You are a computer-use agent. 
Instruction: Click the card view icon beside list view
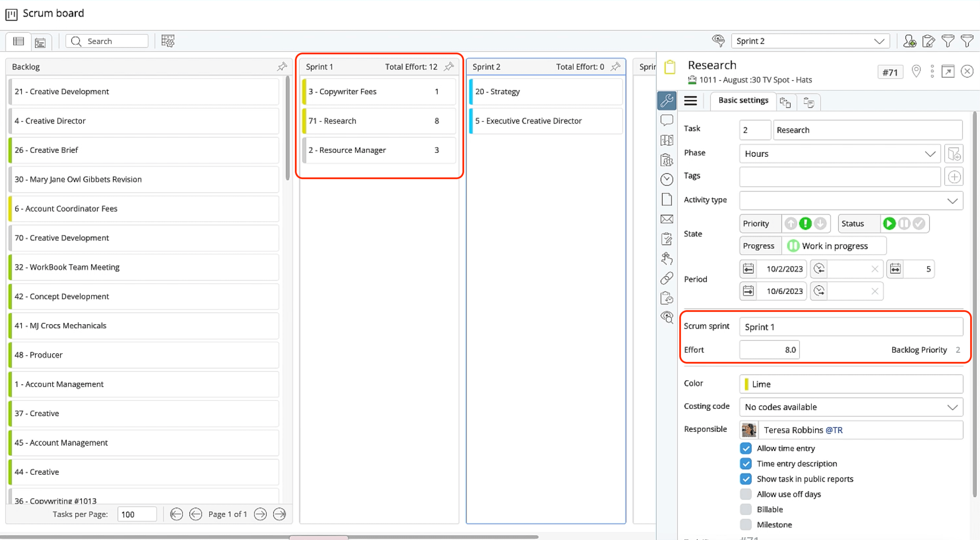40,42
